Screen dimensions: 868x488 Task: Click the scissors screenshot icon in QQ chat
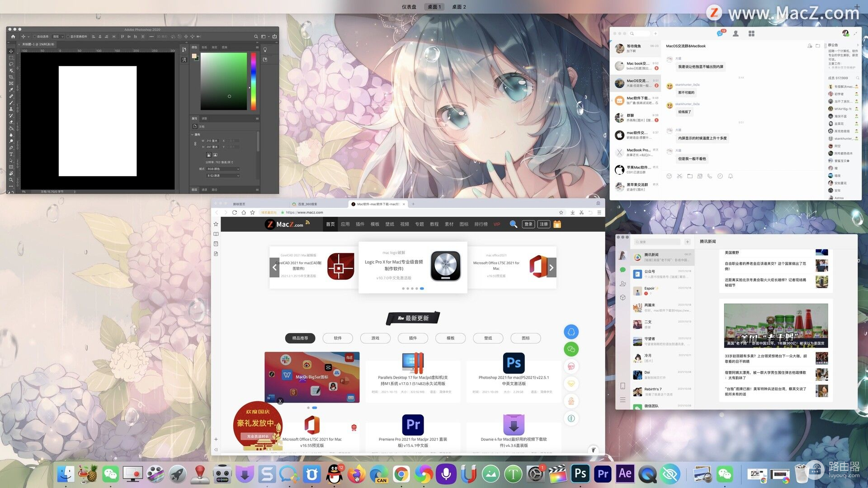(679, 176)
